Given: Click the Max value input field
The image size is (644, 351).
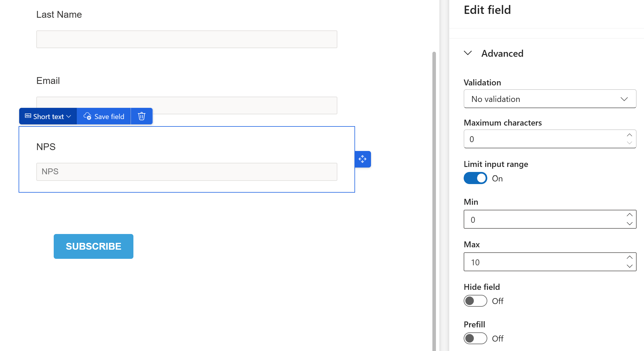Looking at the screenshot, I should coord(543,262).
